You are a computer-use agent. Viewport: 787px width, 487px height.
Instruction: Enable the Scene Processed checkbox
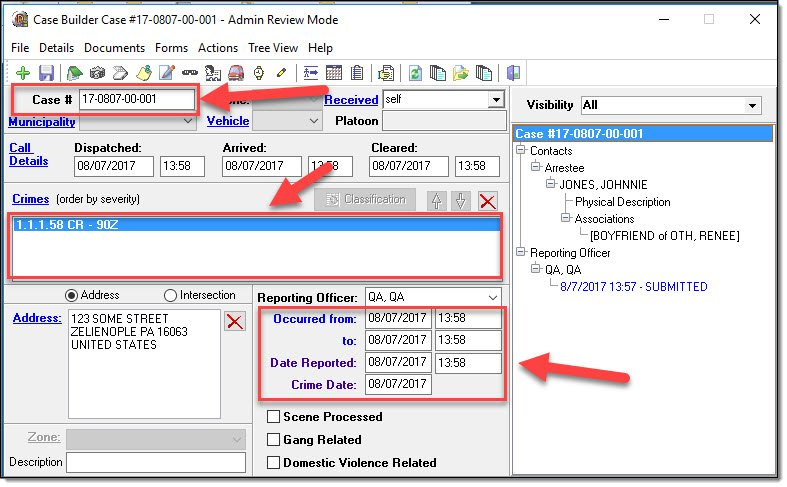click(274, 417)
